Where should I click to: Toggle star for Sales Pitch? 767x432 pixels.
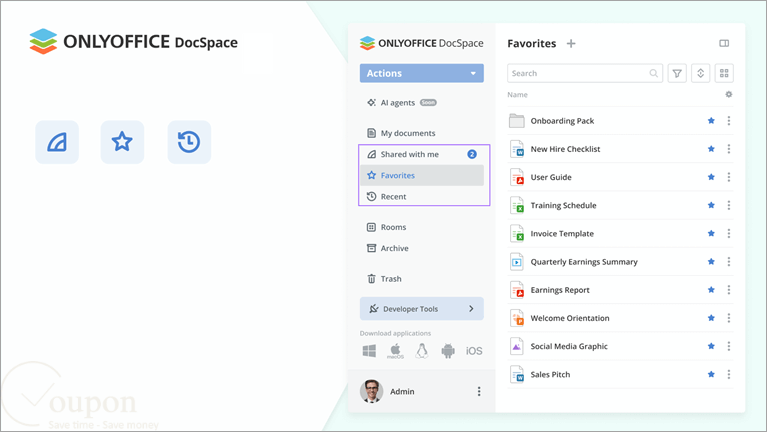pos(711,375)
